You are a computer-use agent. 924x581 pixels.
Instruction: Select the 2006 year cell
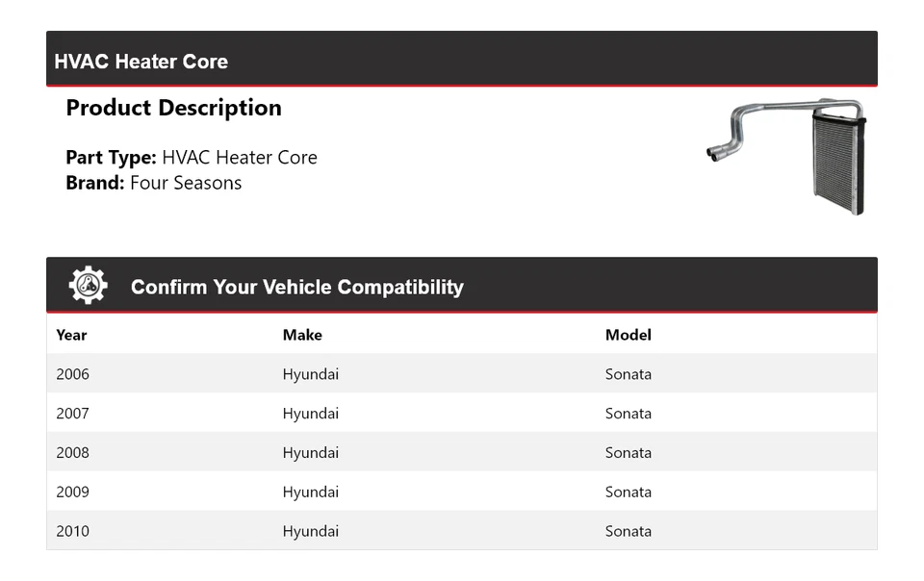(72, 374)
